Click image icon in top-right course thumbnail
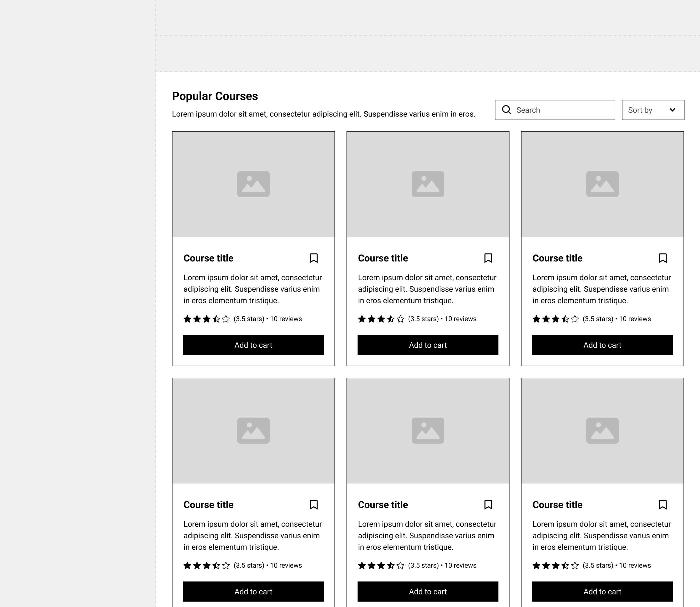 coord(602,184)
